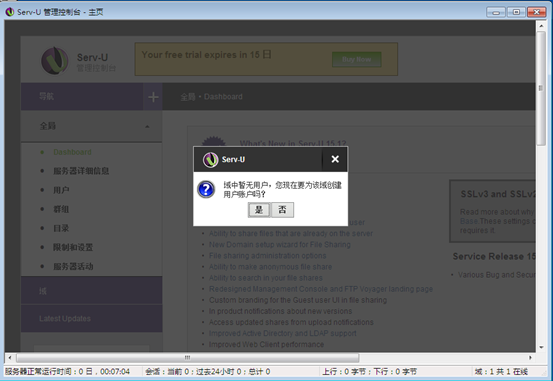Screen dimensions: 553x381
Task: Open 服务器详细信息 in the sidebar
Action: (x=81, y=171)
